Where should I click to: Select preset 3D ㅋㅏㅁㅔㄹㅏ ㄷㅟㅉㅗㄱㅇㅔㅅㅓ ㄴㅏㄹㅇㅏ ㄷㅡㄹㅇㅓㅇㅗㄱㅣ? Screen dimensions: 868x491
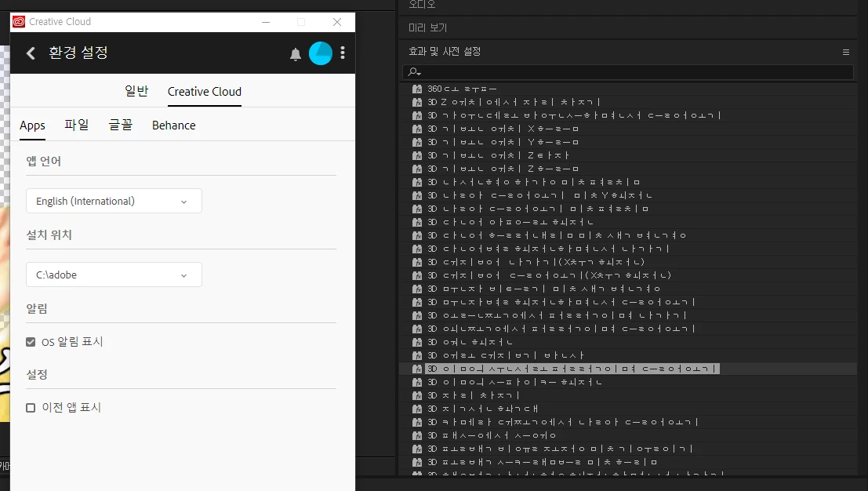coord(562,422)
